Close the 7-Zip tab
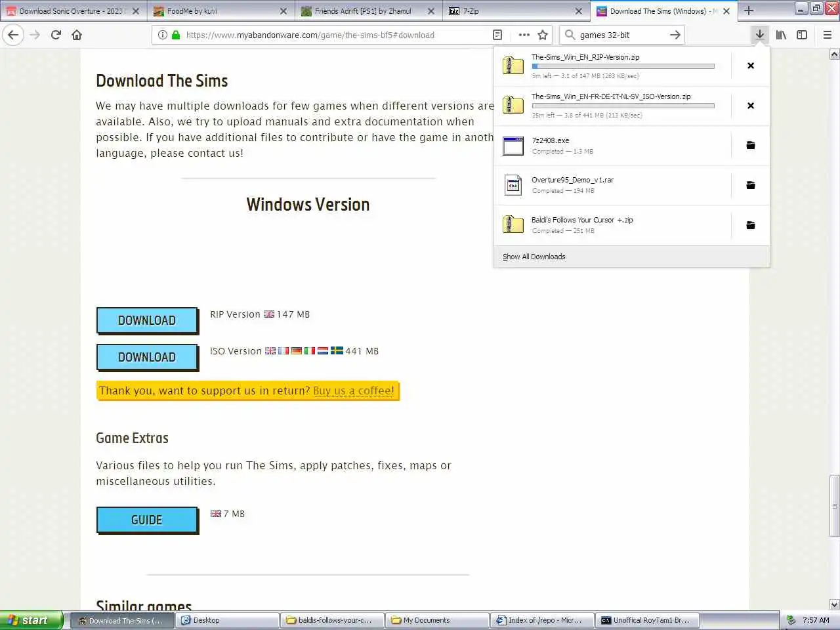This screenshot has height=630, width=840. tap(578, 11)
